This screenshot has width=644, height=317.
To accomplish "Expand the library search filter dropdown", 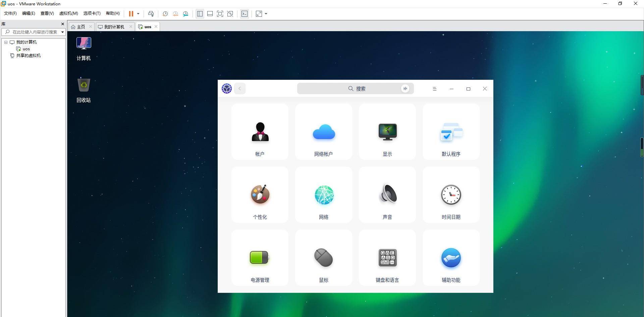I will click(x=62, y=32).
